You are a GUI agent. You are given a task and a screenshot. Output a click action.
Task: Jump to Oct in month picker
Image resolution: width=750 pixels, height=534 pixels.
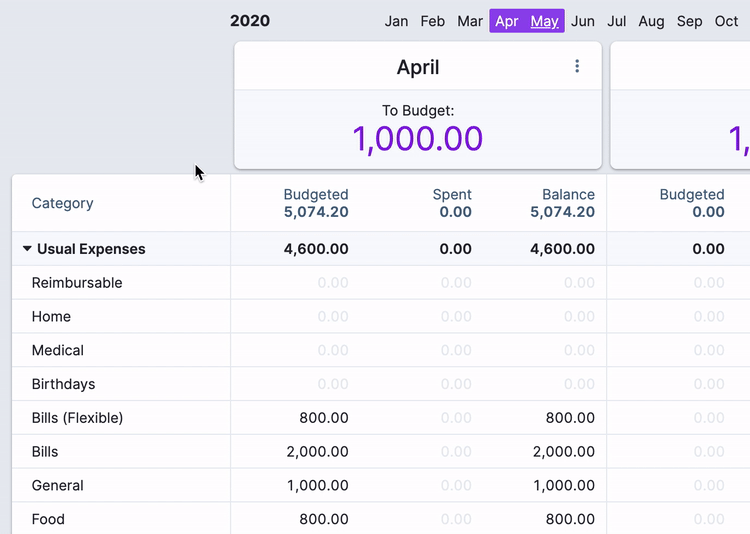(726, 21)
